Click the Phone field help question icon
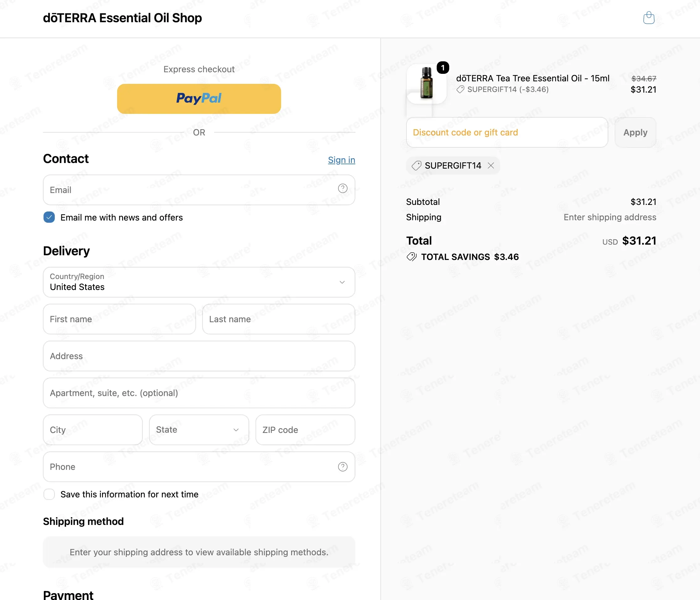700x600 pixels. tap(342, 467)
